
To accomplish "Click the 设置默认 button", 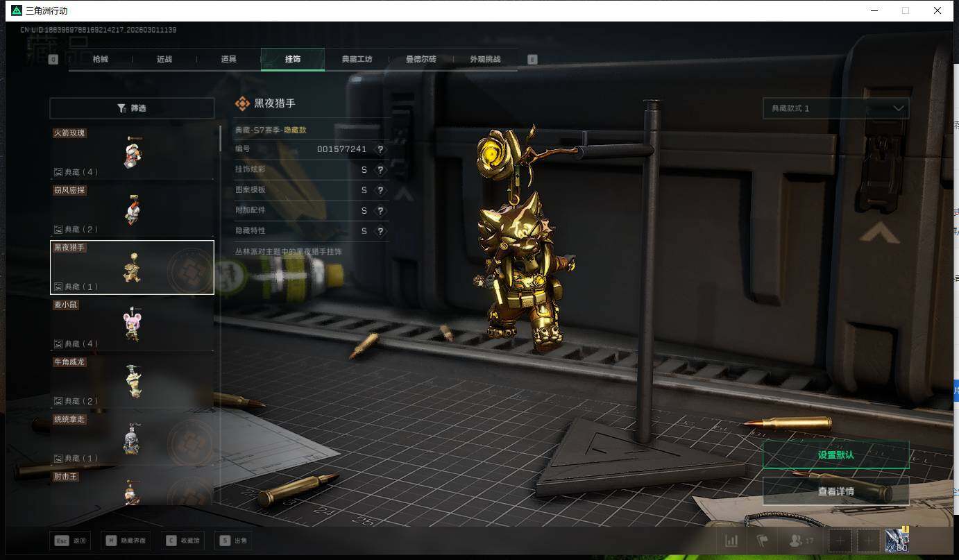I will coord(835,455).
